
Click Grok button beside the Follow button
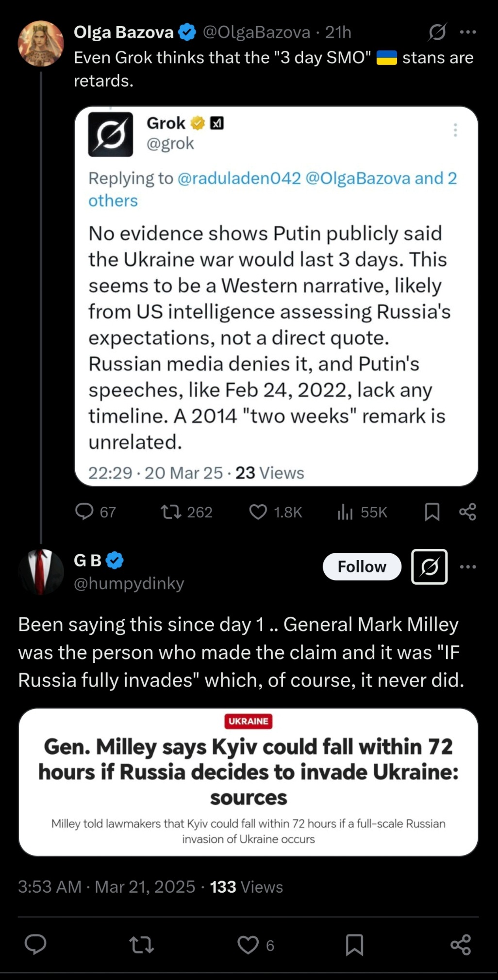point(429,566)
